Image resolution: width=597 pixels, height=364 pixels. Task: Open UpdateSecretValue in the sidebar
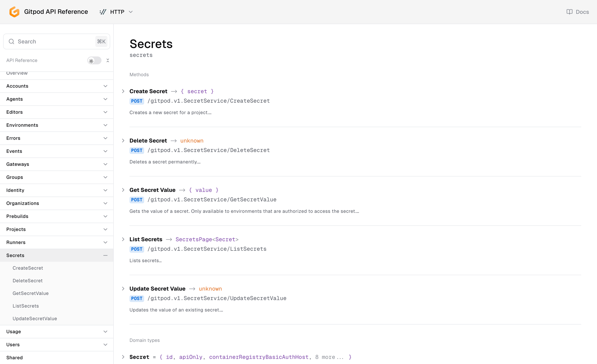point(35,318)
